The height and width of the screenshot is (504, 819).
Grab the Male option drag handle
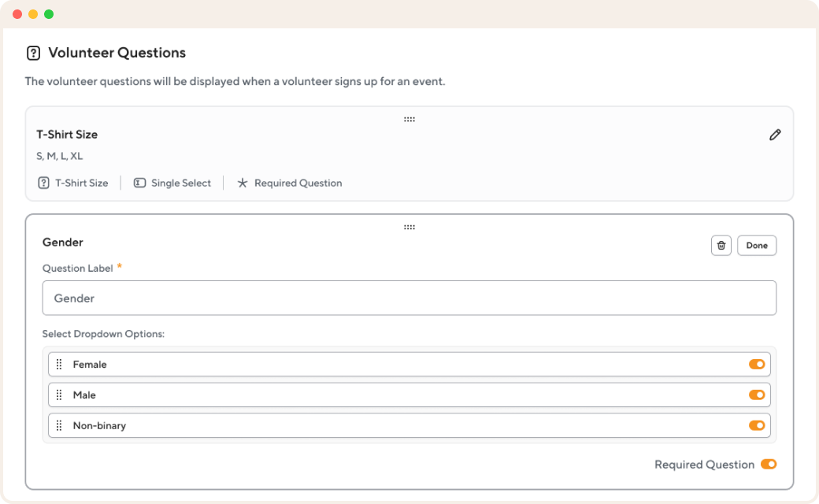(59, 395)
